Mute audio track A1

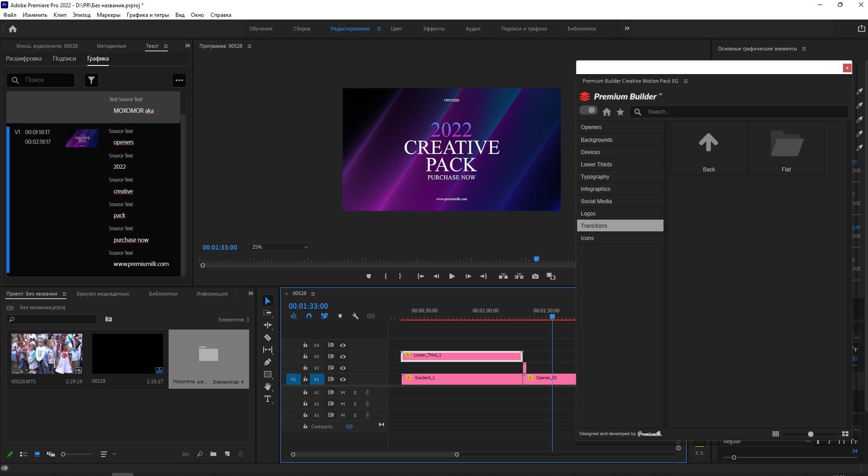tap(343, 392)
